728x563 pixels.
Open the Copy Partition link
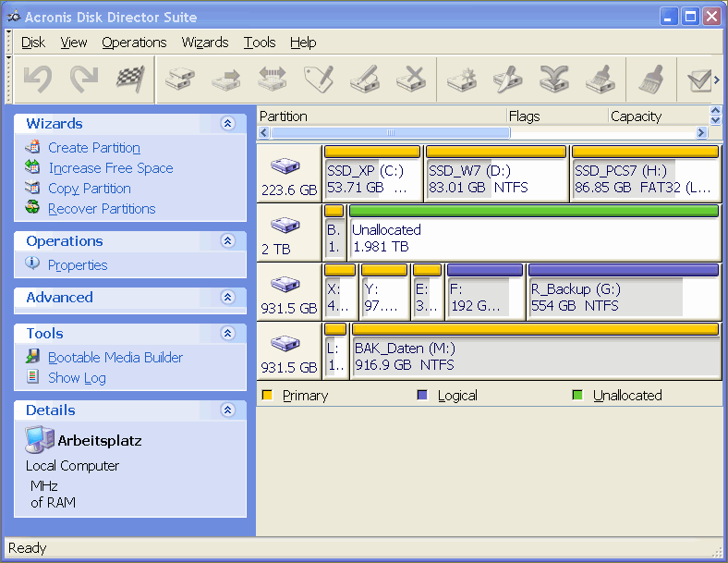[x=90, y=189]
